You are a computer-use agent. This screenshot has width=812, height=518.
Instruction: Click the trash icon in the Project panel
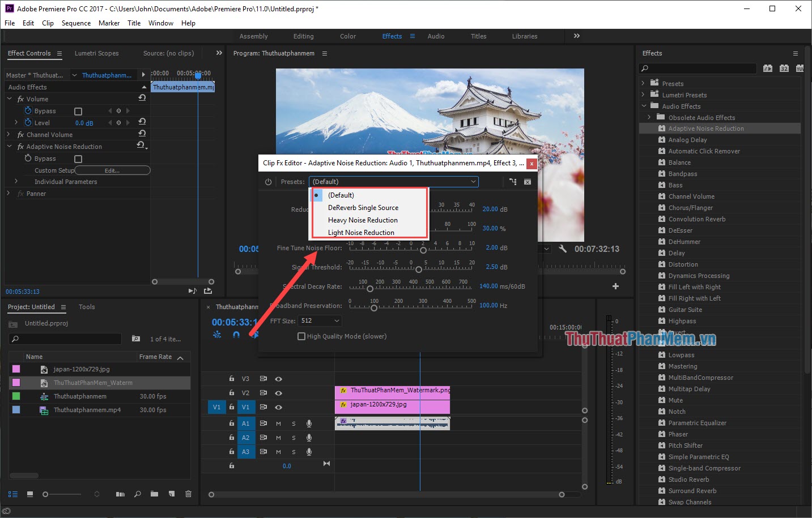[x=188, y=494]
